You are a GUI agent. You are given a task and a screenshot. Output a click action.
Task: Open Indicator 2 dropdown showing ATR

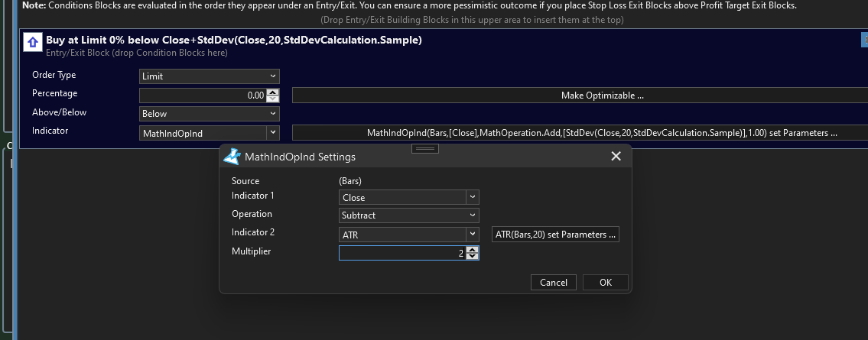409,235
